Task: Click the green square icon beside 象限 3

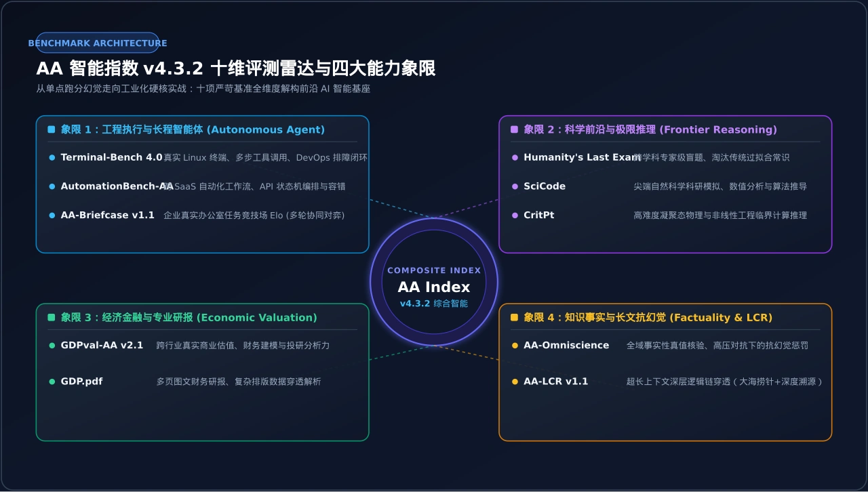Action: click(52, 317)
